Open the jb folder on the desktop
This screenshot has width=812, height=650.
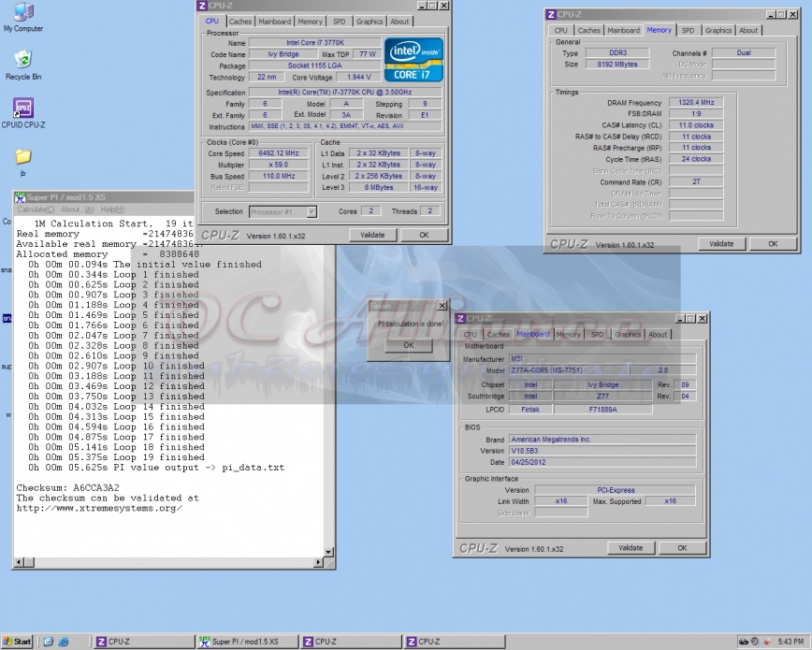pos(22,156)
